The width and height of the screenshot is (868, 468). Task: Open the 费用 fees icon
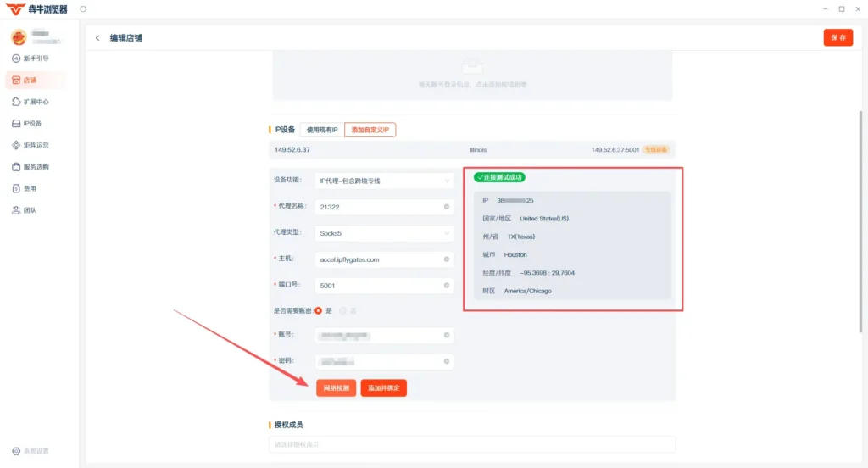(16, 188)
